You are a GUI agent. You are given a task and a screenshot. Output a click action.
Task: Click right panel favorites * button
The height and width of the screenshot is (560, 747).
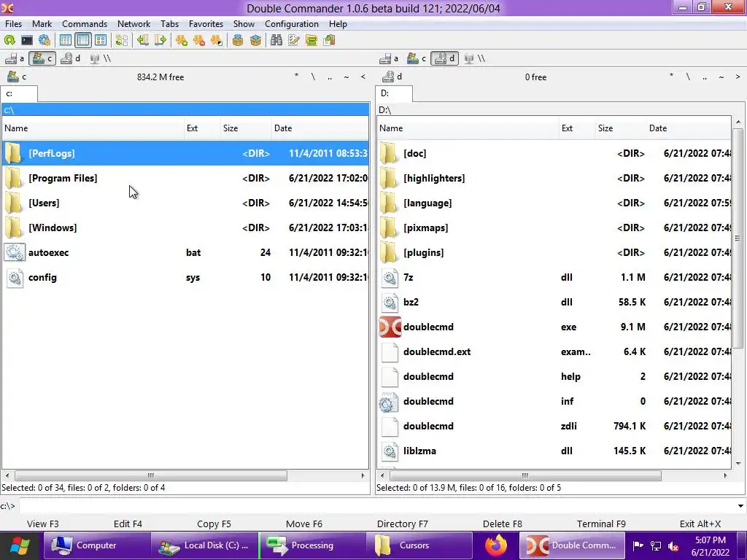[x=671, y=77]
